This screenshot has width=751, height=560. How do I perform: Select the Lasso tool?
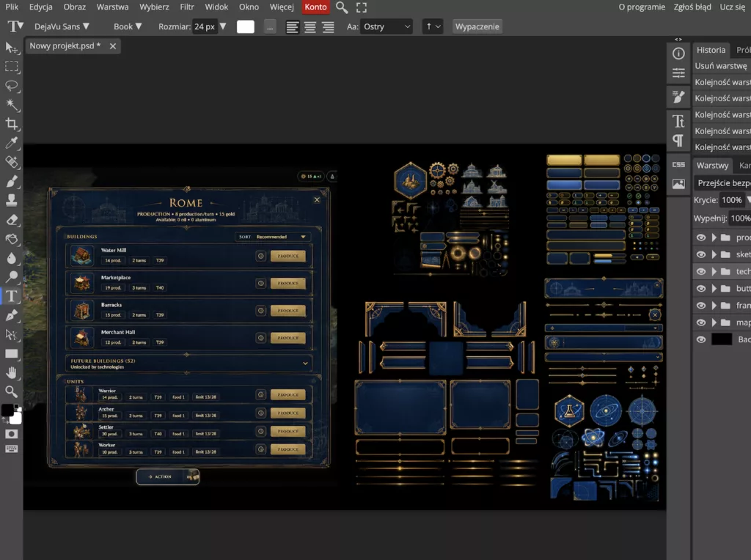pyautogui.click(x=12, y=86)
